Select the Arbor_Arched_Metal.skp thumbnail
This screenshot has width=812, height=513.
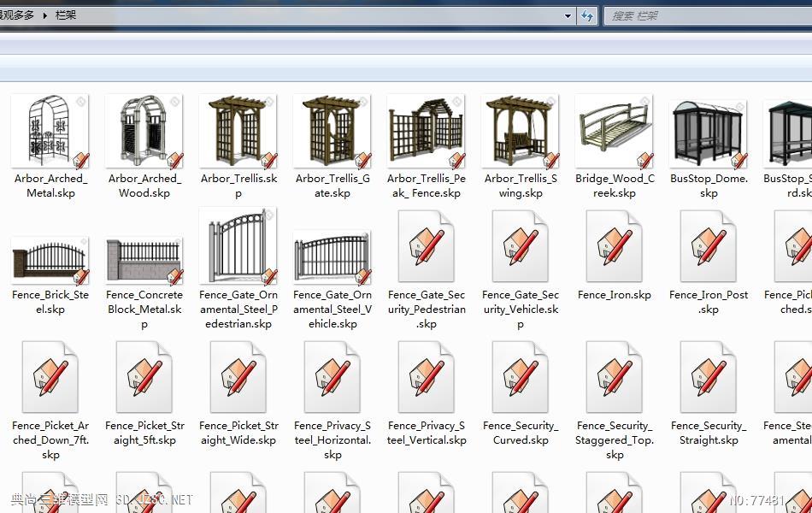50,131
